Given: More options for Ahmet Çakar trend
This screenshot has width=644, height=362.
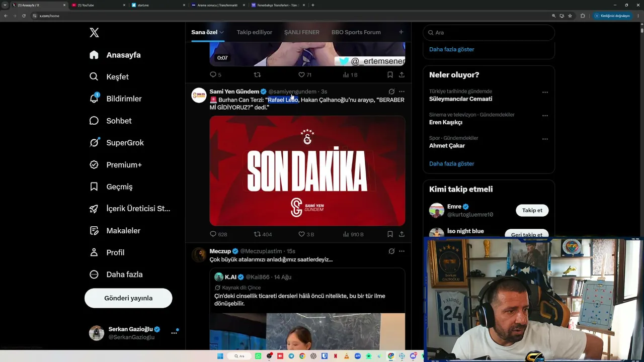Looking at the screenshot, I should 545,139.
